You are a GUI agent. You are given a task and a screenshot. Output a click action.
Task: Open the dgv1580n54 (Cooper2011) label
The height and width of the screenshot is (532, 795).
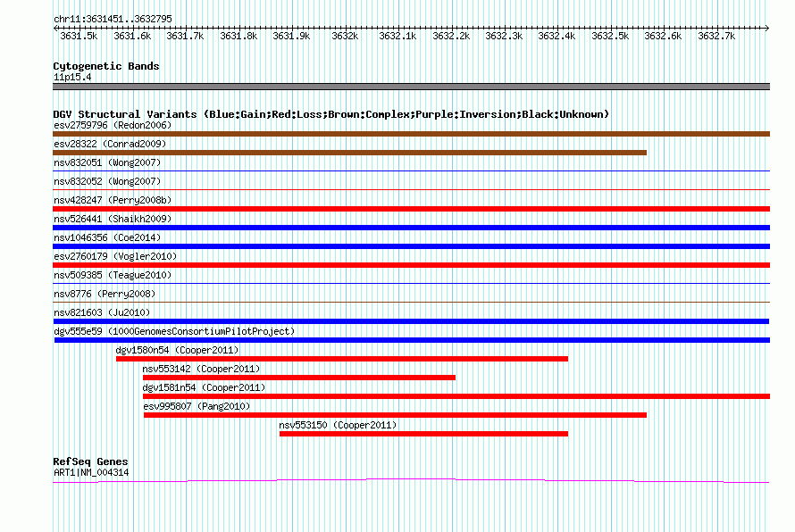tap(177, 350)
